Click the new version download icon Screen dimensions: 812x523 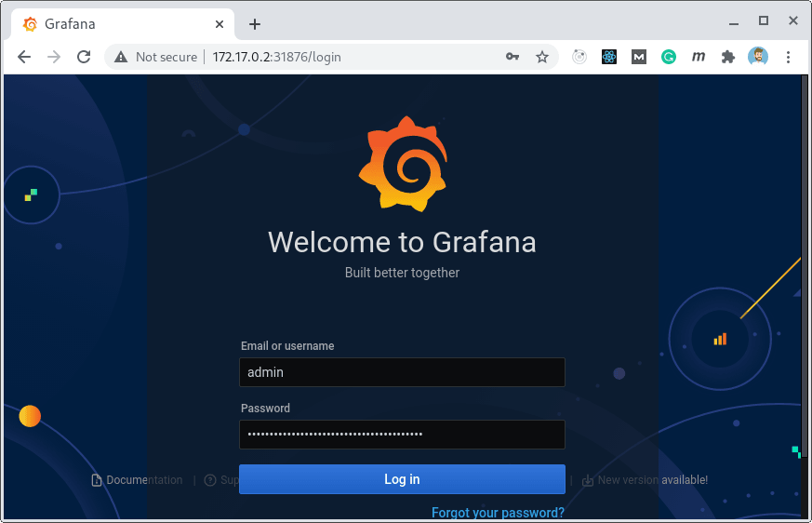588,480
